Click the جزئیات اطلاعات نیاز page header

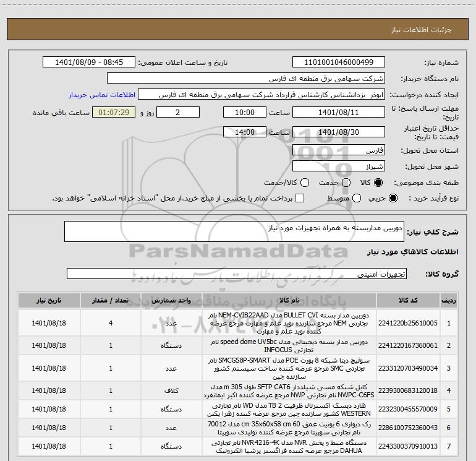[421, 30]
